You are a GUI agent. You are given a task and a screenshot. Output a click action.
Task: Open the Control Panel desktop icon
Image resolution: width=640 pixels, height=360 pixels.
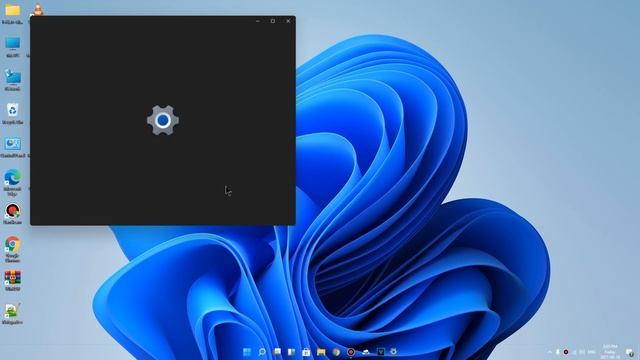(x=13, y=144)
